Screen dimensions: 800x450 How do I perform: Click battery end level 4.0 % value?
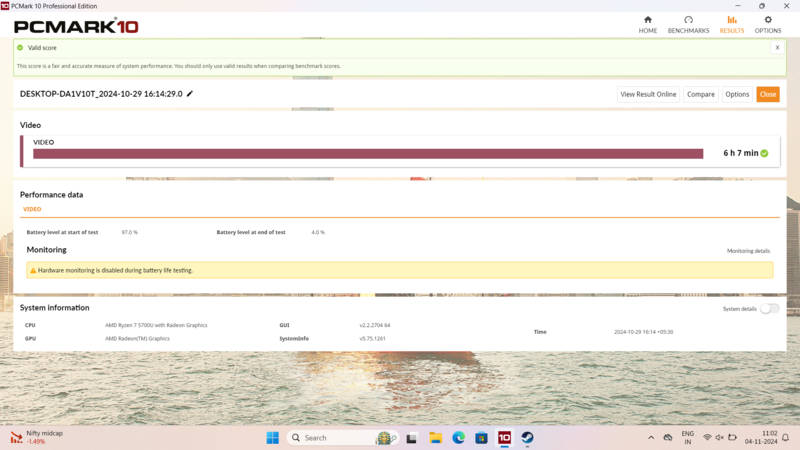coord(318,232)
